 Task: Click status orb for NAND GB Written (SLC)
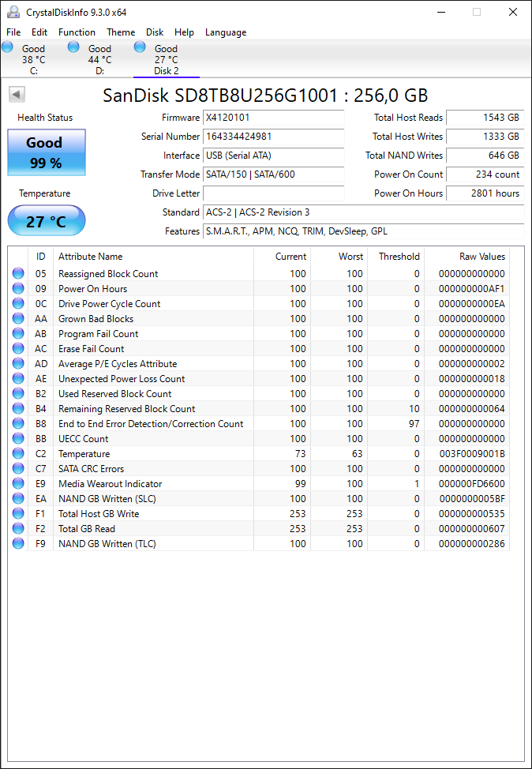coord(18,499)
